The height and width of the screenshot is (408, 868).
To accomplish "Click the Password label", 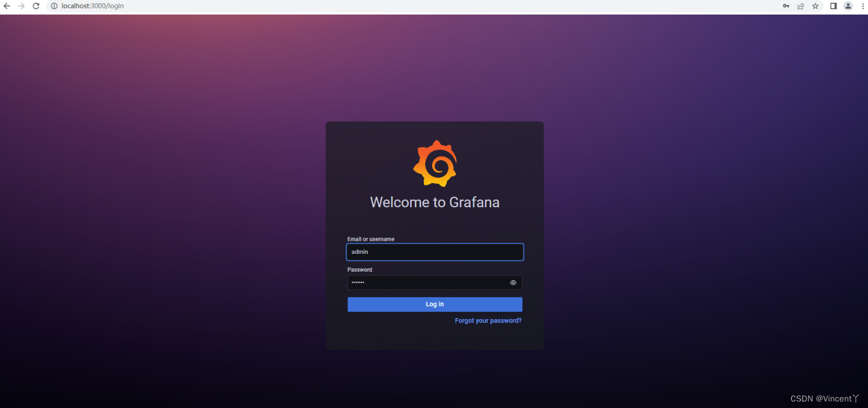I will (360, 269).
